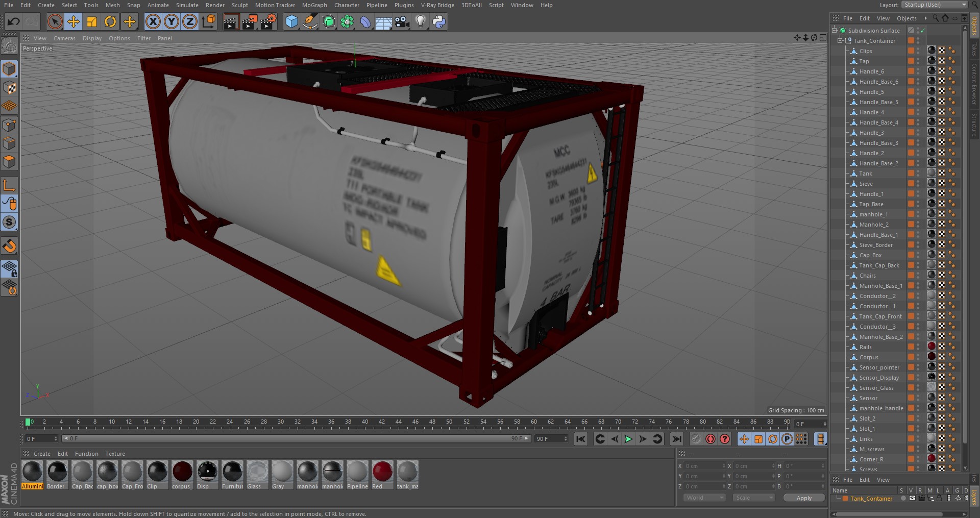The image size is (980, 518).
Task: Click the start frame 0 F field
Action: [41, 439]
